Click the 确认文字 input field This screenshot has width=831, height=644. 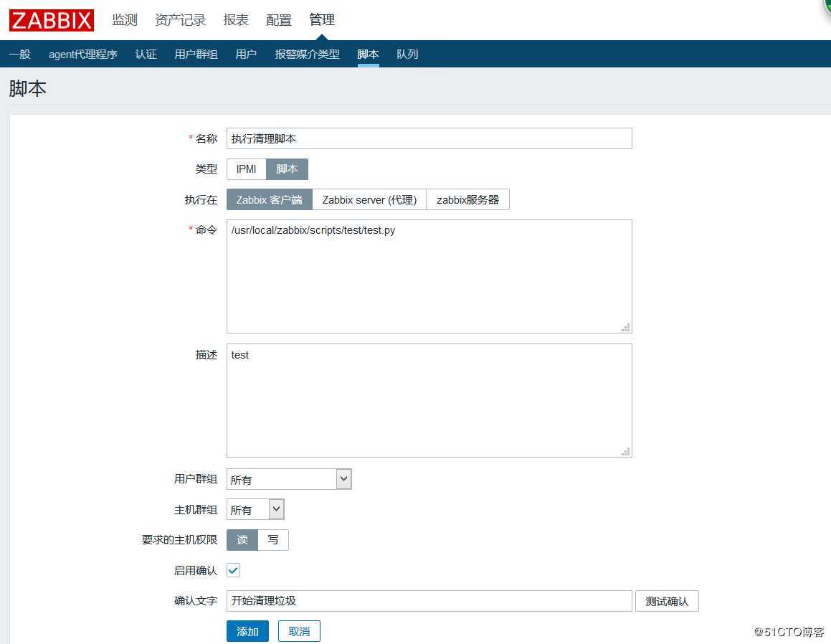pyautogui.click(x=429, y=601)
